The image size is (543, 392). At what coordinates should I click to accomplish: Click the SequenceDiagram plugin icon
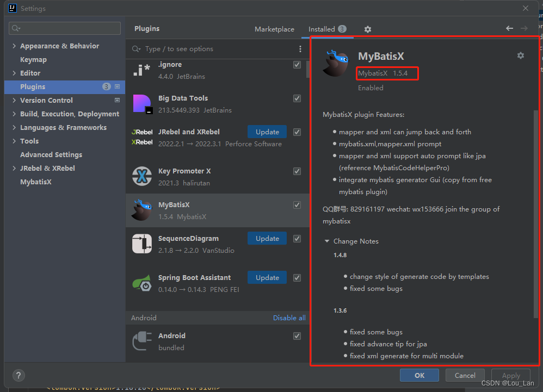click(142, 244)
